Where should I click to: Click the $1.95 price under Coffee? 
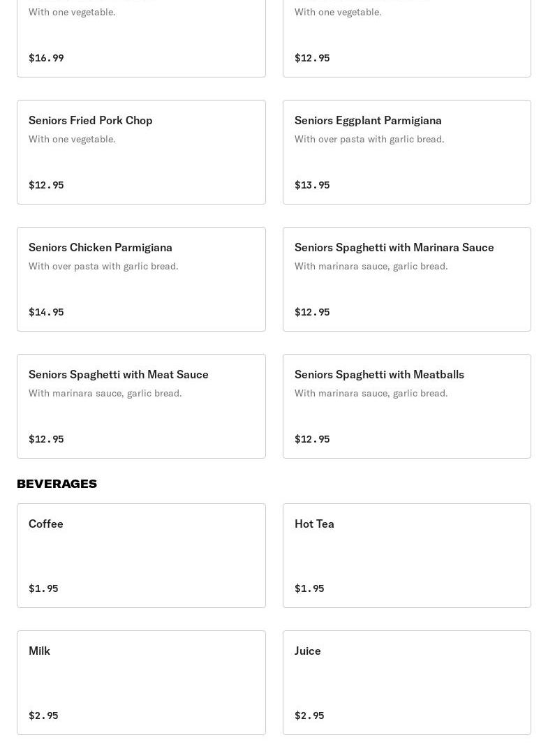pos(43,588)
